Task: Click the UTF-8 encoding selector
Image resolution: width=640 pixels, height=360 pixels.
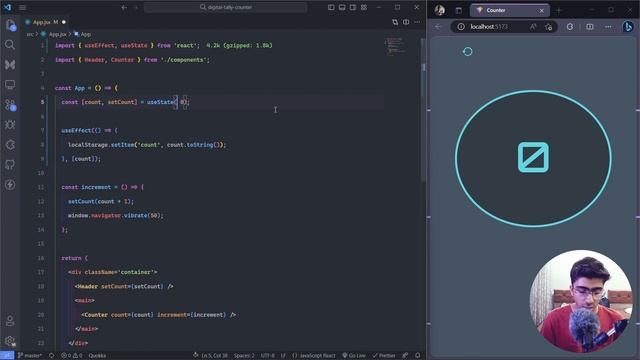Action: tap(268, 356)
